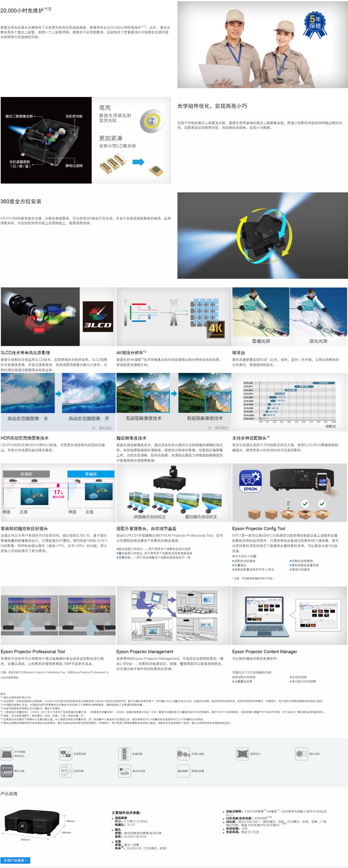This screenshot has width=348, height=868.
Task: Click the technicians with laptop photo
Action: pyautogui.click(x=262, y=45)
